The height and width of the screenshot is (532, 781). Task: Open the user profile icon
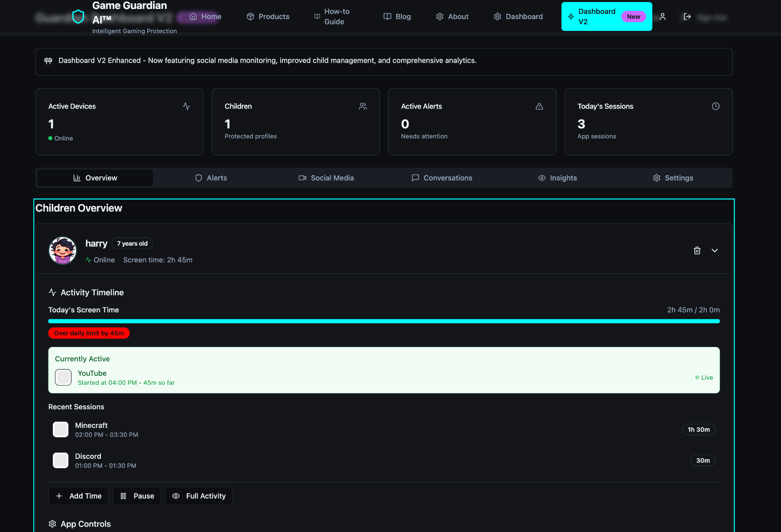[x=663, y=17]
